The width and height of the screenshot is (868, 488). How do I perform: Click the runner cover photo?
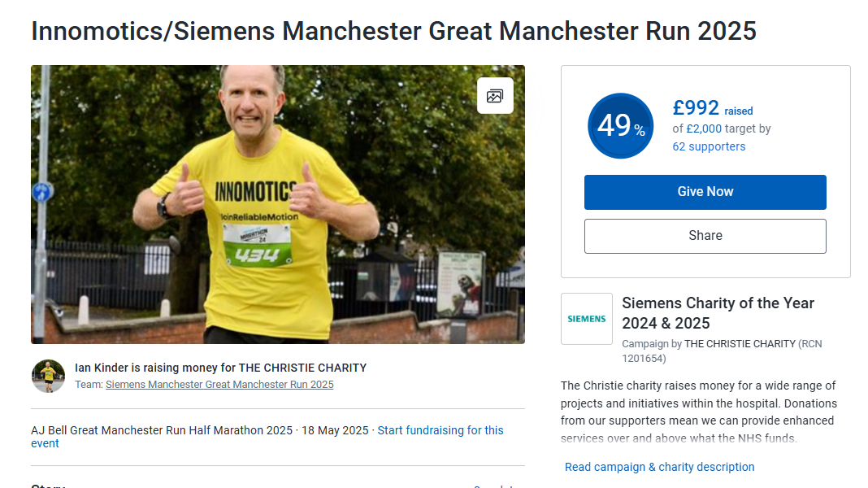coord(278,204)
